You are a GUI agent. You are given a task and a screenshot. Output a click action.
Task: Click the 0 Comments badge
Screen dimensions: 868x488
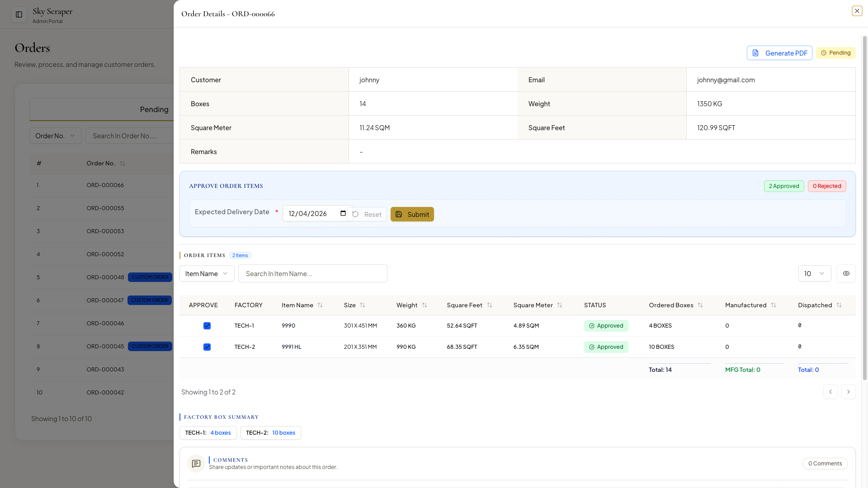(x=825, y=464)
